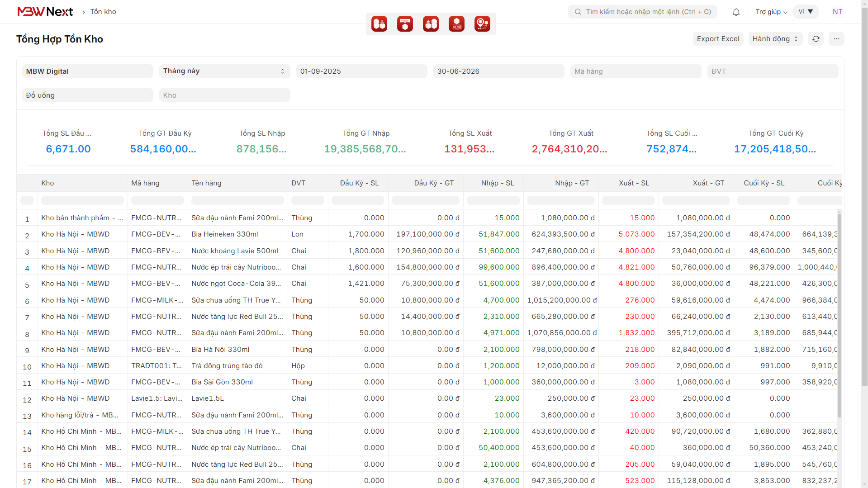The height and width of the screenshot is (488, 868).
Task: Edit the MBW Digital company filter
Action: (88, 71)
